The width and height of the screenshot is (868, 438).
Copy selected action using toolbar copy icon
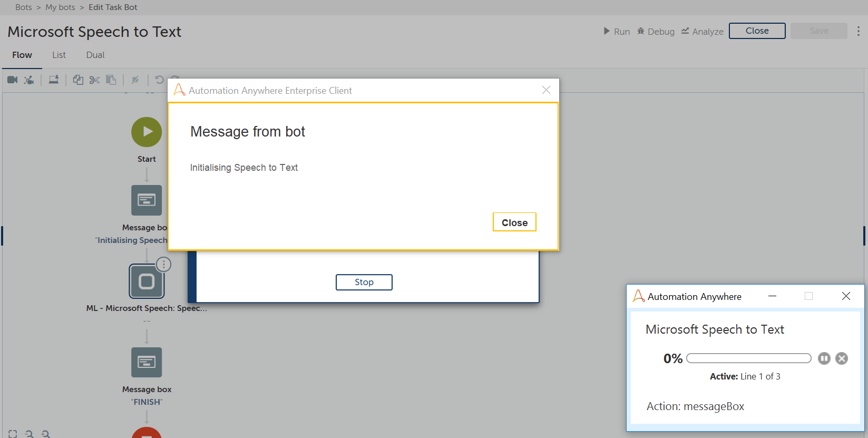coord(78,80)
